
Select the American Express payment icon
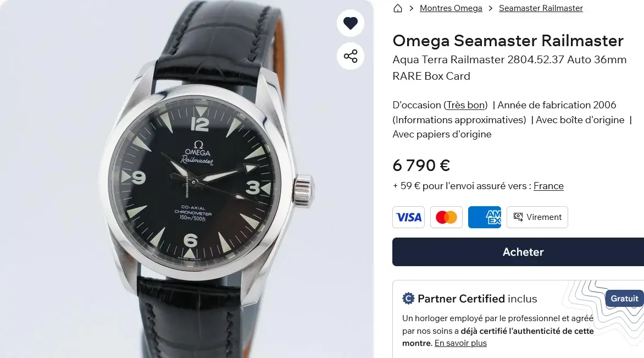(484, 217)
